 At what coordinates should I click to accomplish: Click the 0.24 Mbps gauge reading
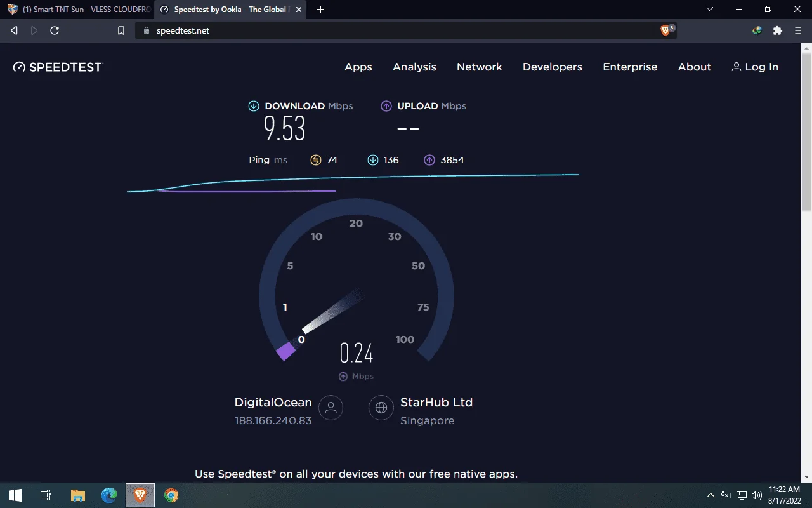pos(357,352)
